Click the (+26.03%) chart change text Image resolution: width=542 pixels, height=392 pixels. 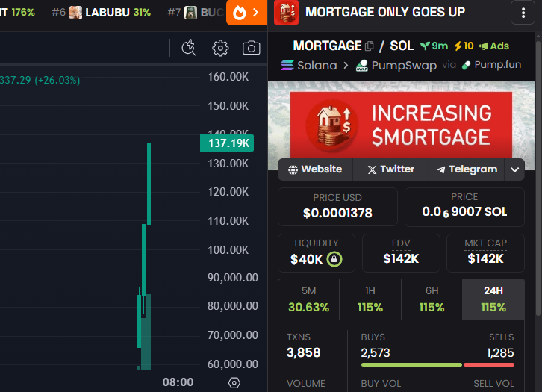(x=57, y=80)
